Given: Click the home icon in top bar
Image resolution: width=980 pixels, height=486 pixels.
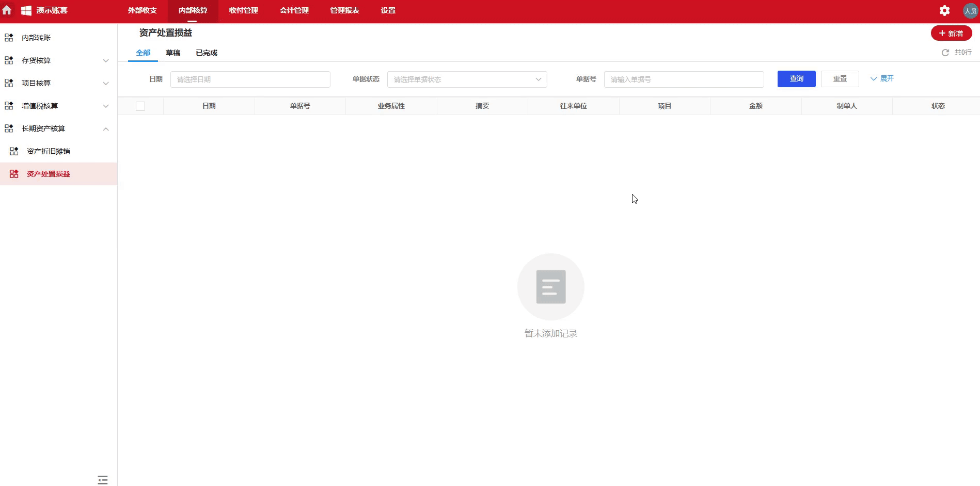Looking at the screenshot, I should coord(7,10).
